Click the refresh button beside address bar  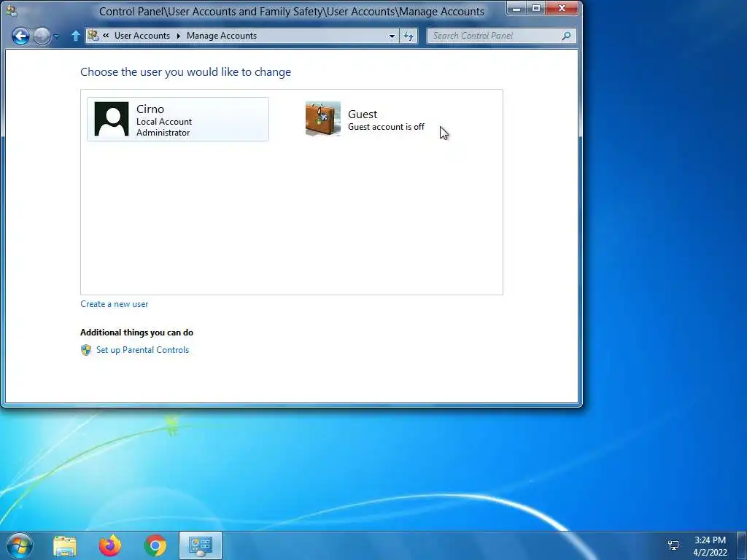point(409,36)
